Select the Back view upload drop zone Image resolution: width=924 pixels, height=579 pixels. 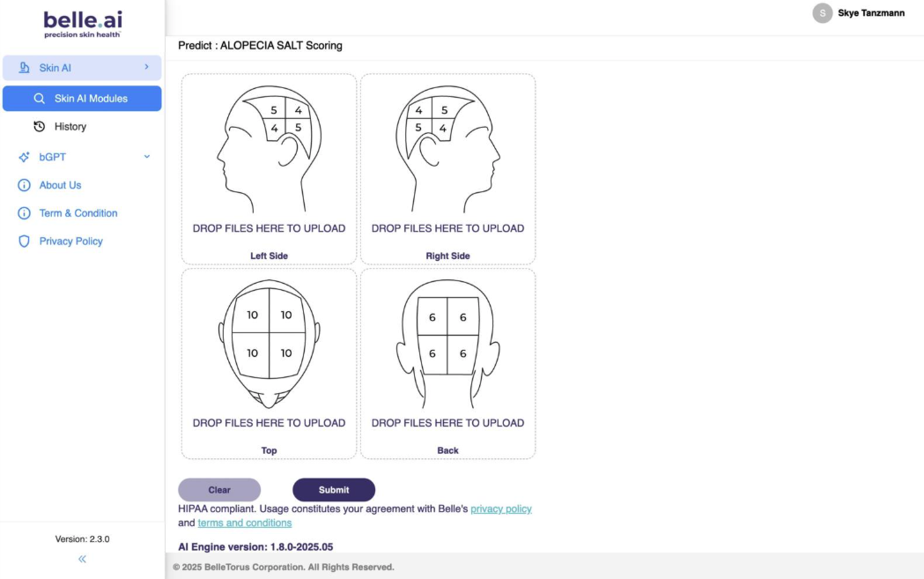point(447,363)
